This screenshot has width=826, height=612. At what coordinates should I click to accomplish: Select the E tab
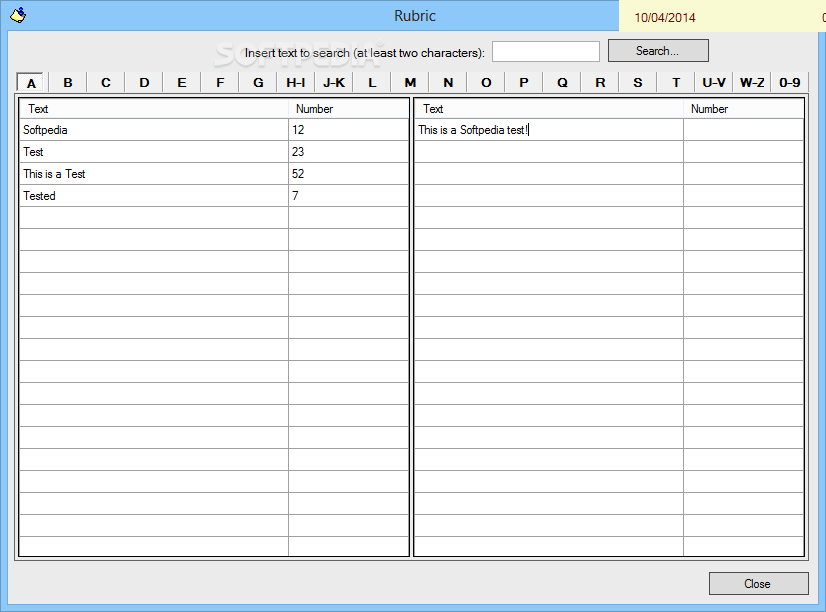(x=182, y=83)
